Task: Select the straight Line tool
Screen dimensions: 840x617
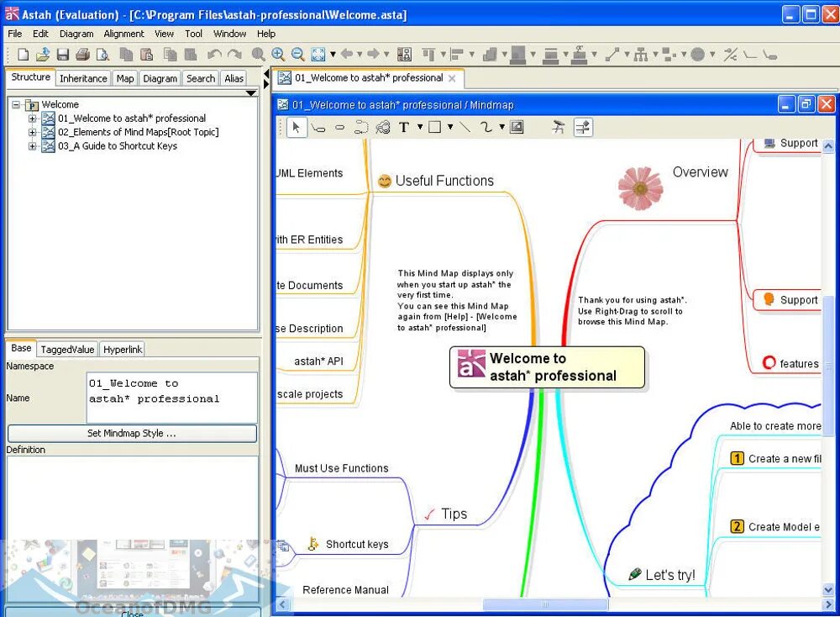Action: coord(465,127)
